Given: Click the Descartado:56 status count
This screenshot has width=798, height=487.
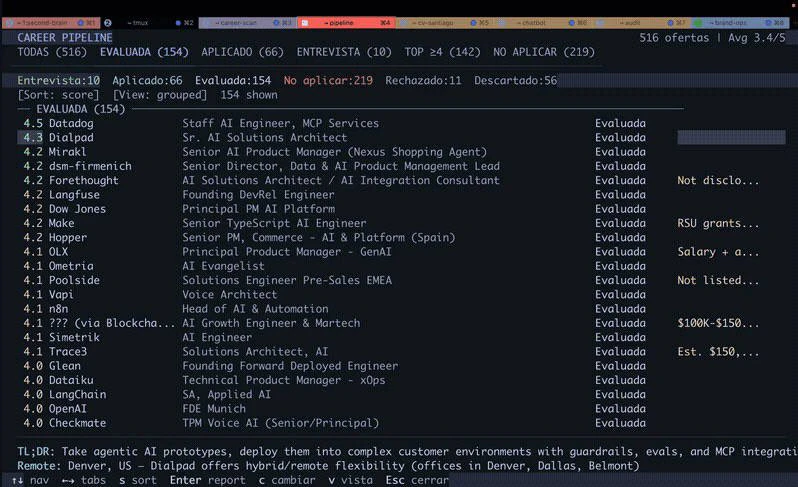Looking at the screenshot, I should point(516,80).
